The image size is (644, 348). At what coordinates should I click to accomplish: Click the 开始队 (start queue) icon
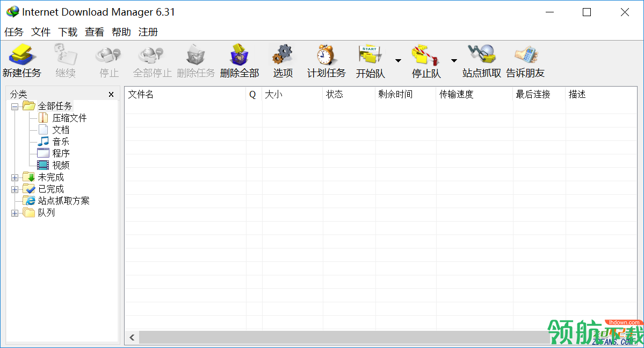(x=370, y=55)
